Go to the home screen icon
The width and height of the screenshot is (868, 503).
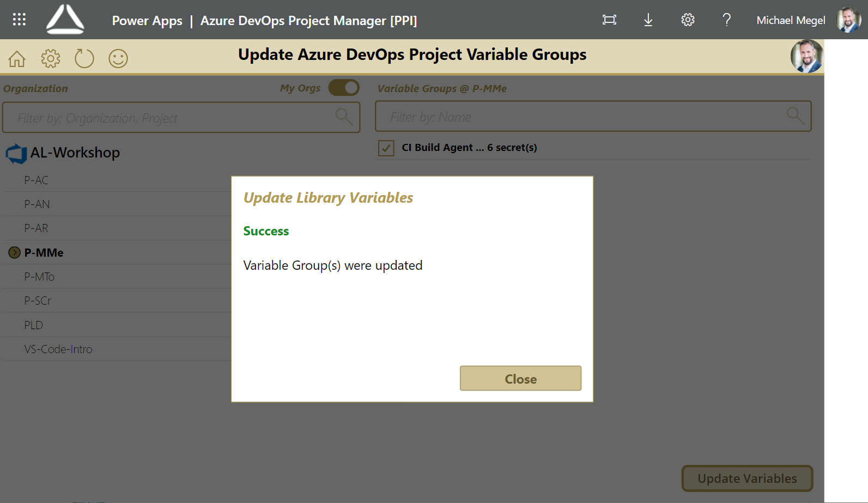pyautogui.click(x=17, y=58)
